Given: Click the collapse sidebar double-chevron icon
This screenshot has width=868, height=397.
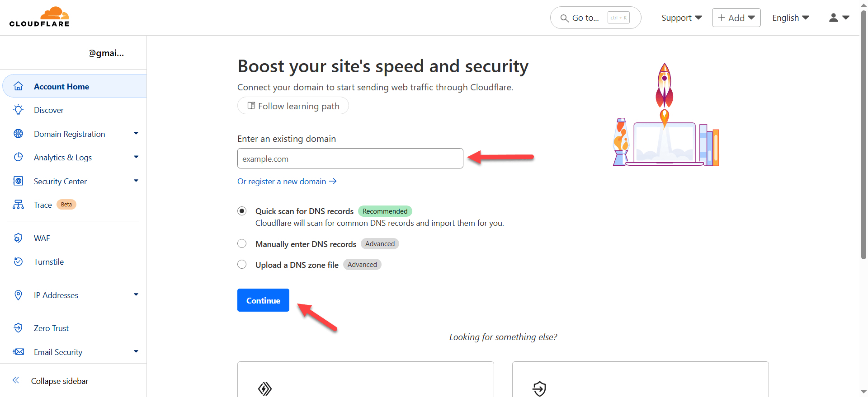Looking at the screenshot, I should 16,380.
